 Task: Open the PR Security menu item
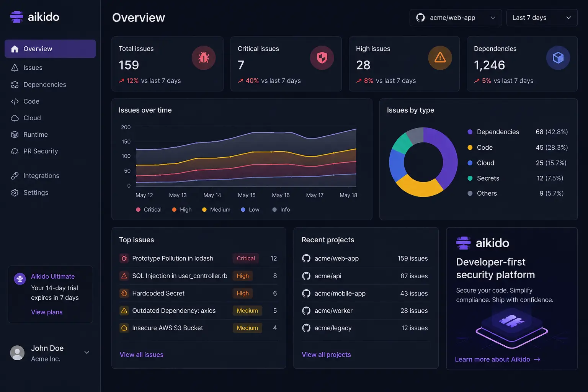point(50,151)
